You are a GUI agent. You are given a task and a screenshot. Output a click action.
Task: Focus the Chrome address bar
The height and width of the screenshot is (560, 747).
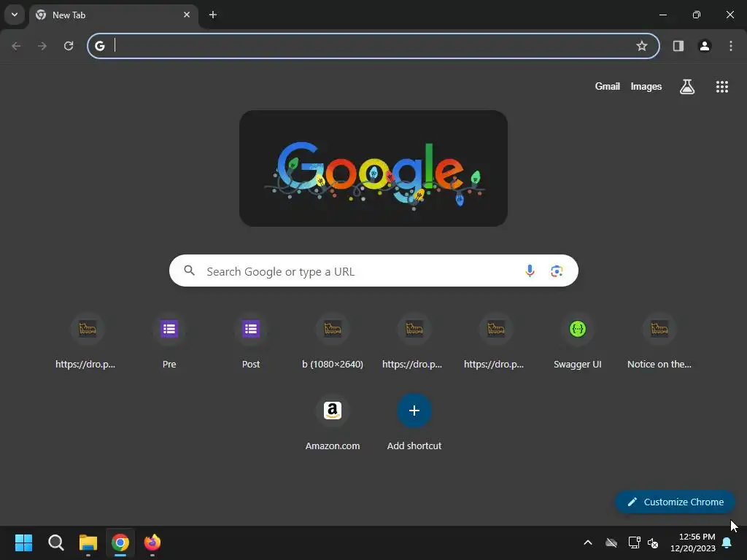(373, 46)
